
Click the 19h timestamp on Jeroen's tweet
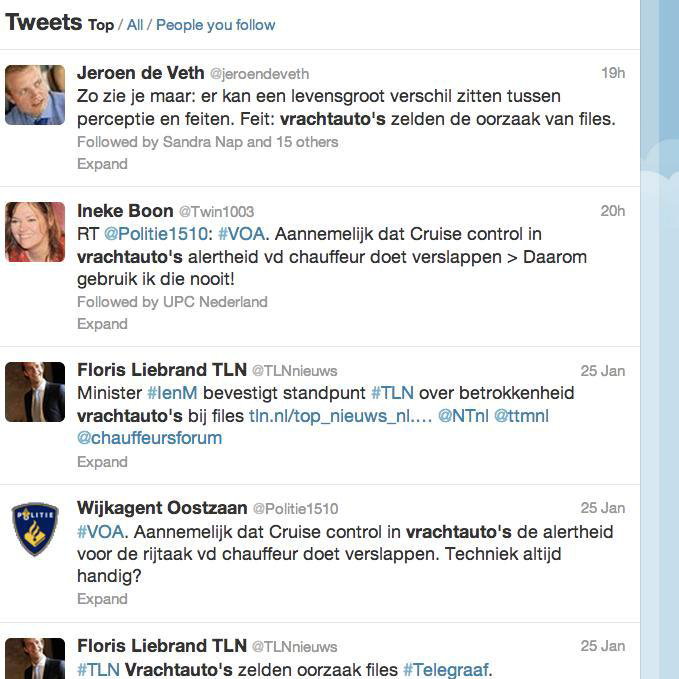613,73
